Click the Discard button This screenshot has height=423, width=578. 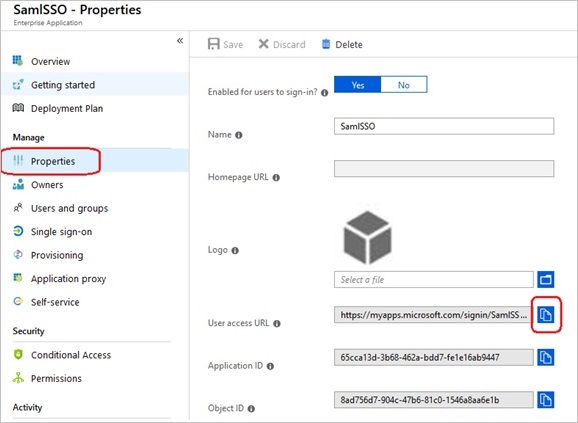click(x=282, y=44)
